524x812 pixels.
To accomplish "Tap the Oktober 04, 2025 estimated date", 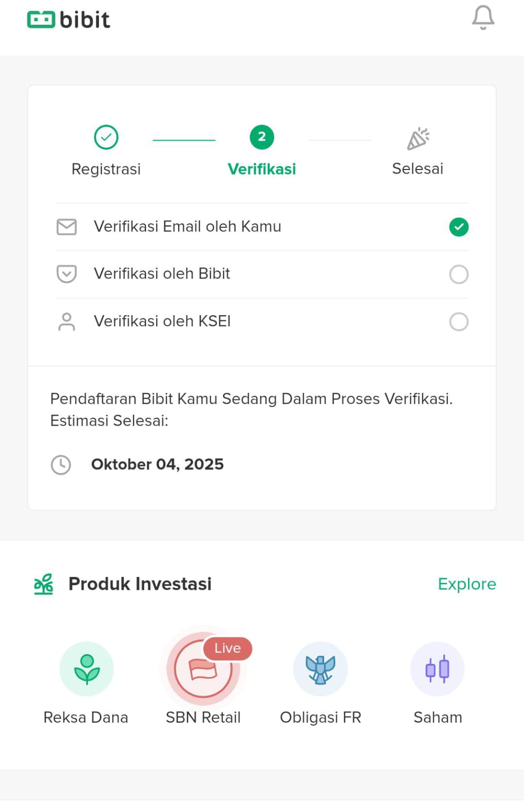I will point(157,464).
